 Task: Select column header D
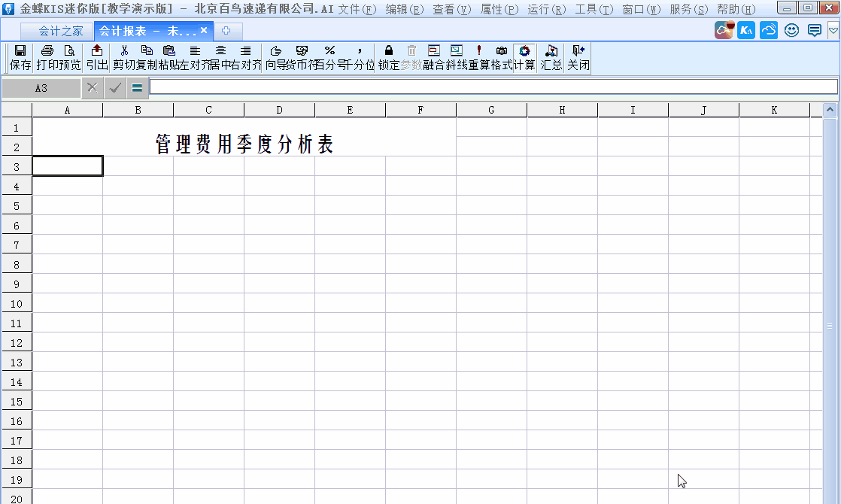tap(279, 111)
